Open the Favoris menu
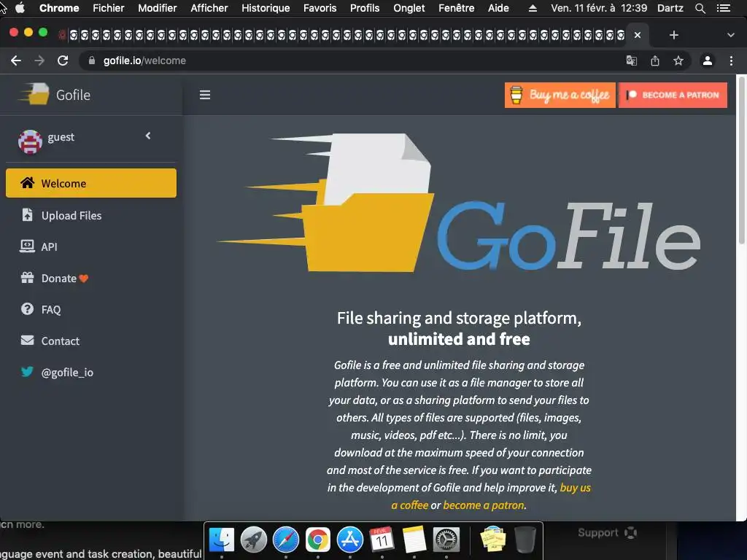Screen dimensions: 747x560 (320, 8)
